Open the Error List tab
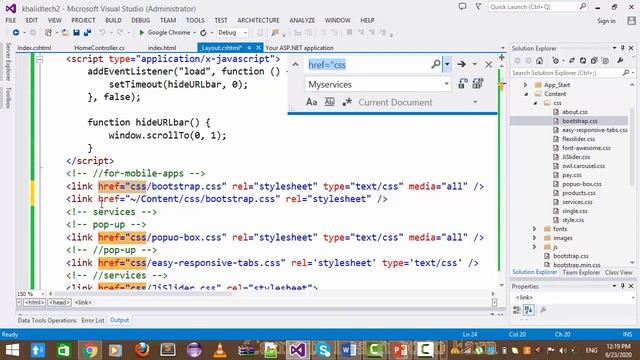 click(93, 320)
